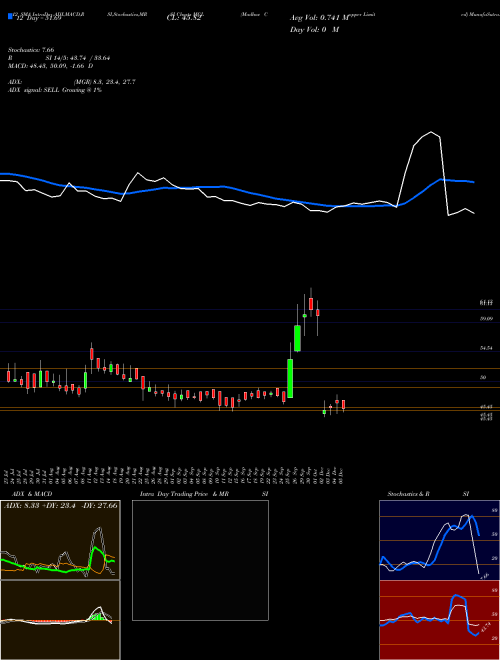Screen dimensions: 500x660
Task: Open the Stochastics mini chart with navy background
Action: point(439,540)
